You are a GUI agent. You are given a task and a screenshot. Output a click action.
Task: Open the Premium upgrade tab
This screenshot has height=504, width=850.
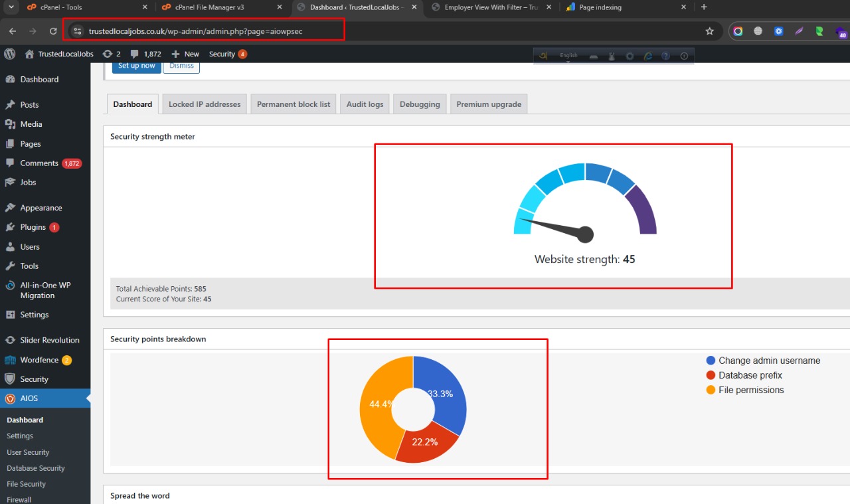(489, 104)
